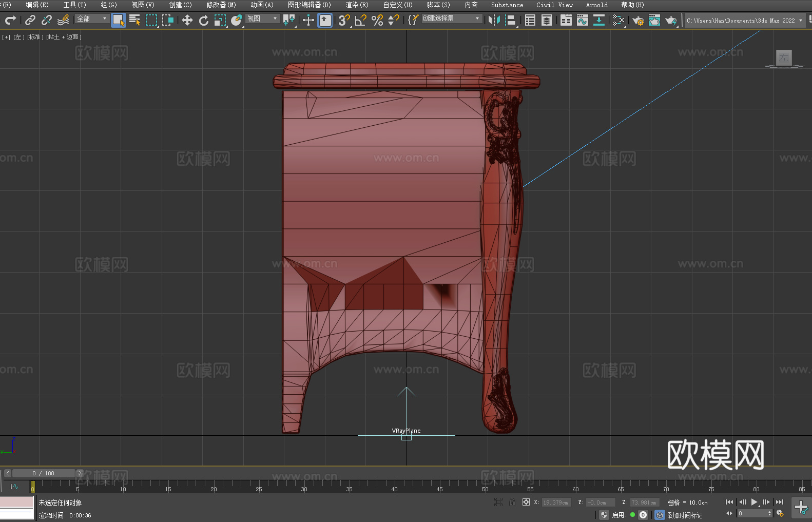Activate the Rotate tool
The image size is (812, 522).
click(204, 21)
